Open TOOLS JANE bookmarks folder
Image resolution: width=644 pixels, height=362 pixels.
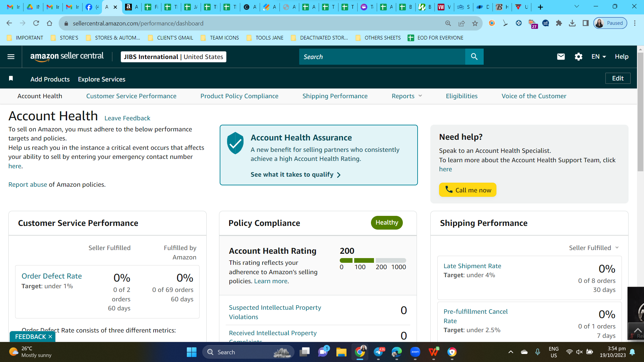point(265,38)
